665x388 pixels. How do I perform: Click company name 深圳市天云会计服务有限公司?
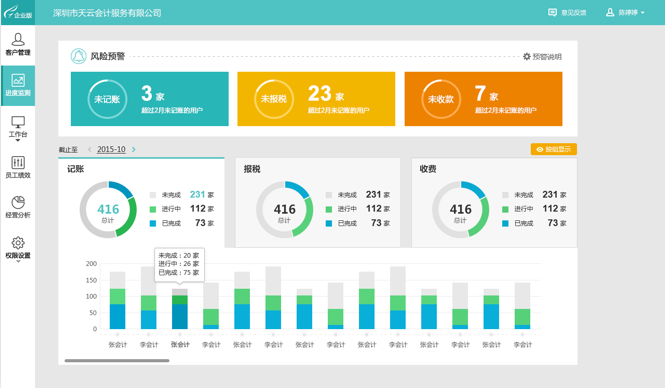(107, 13)
